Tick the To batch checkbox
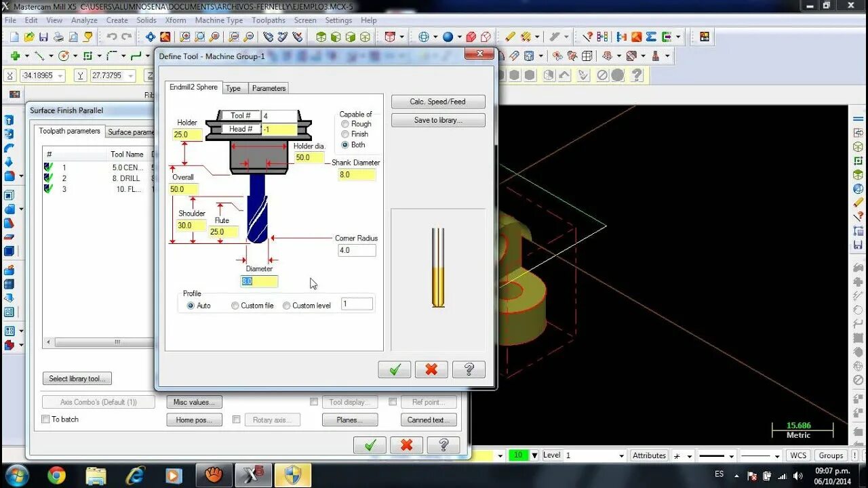868x488 pixels. (x=46, y=419)
